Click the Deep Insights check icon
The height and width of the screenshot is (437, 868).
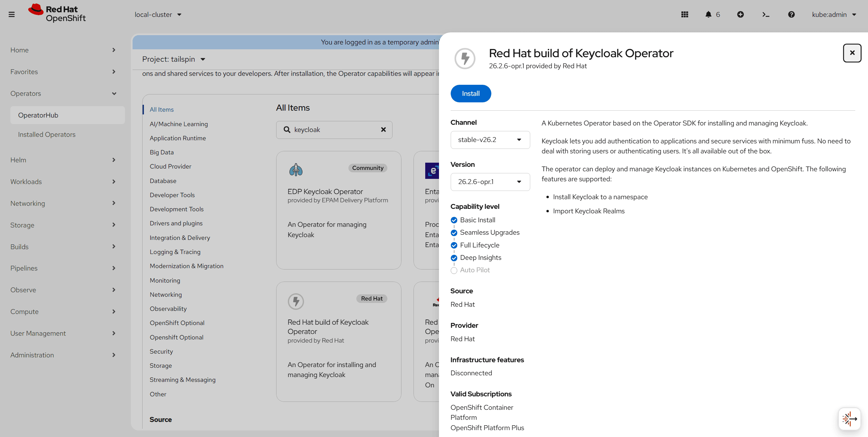454,258
